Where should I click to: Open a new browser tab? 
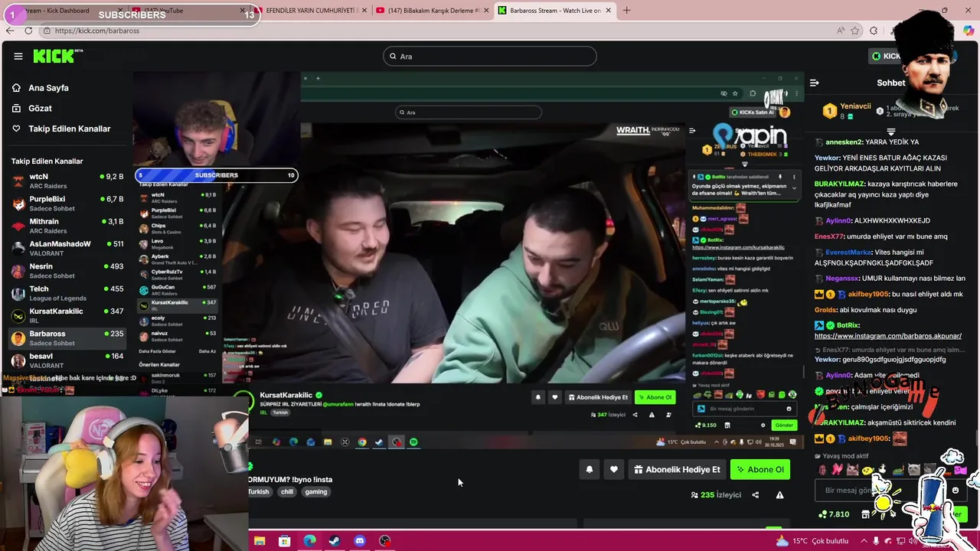626,11
